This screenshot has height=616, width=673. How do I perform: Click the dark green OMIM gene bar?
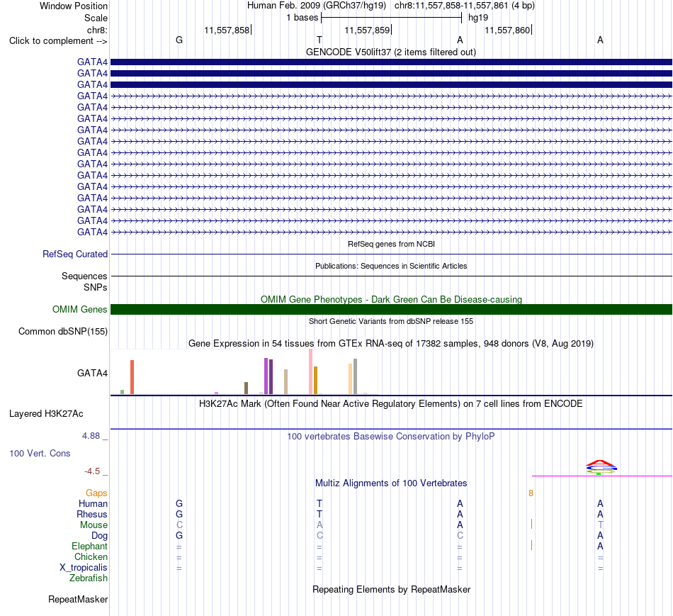pos(391,309)
